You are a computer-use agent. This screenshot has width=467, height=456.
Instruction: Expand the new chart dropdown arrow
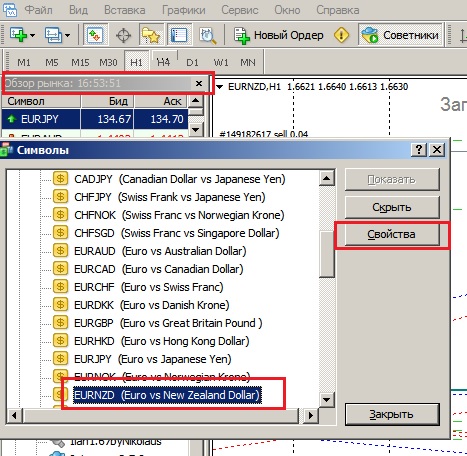pos(32,35)
